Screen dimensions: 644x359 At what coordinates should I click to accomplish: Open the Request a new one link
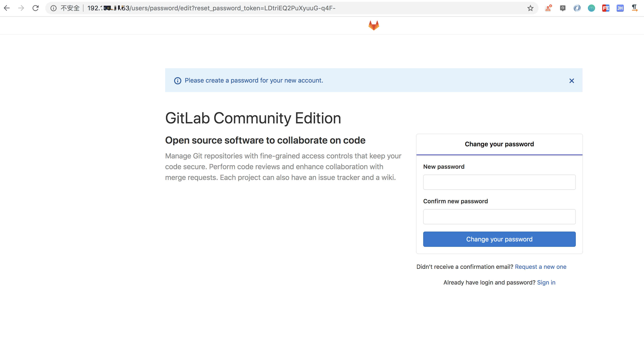tap(541, 267)
